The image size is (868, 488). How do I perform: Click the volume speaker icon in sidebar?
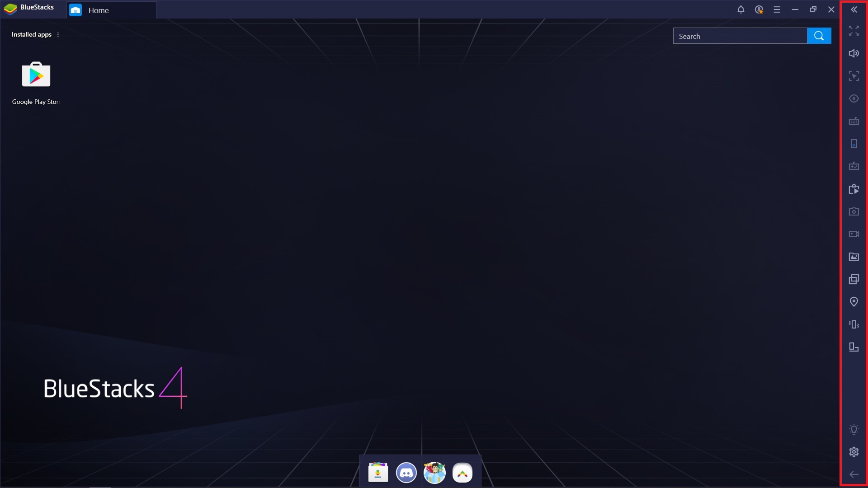854,53
